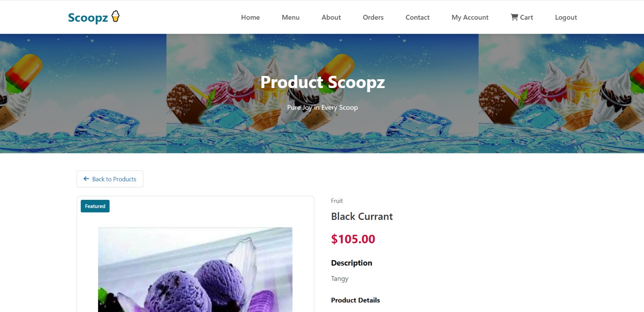Click the $105.00 price

pyautogui.click(x=353, y=239)
